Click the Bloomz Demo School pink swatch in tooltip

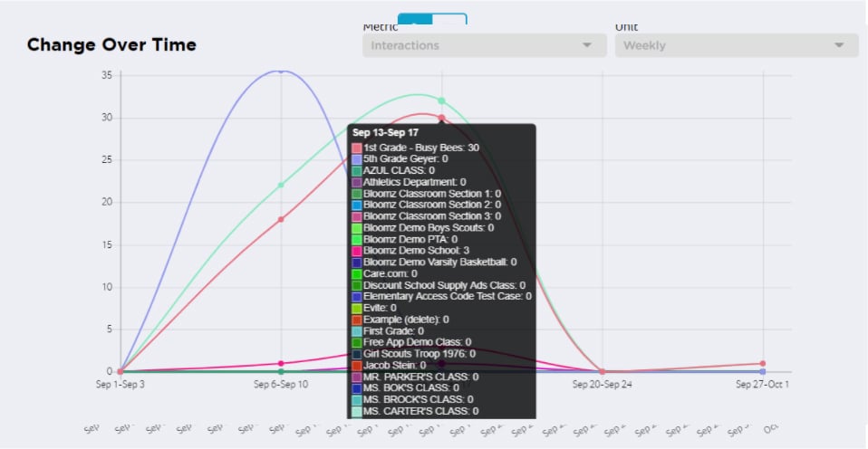[x=357, y=250]
